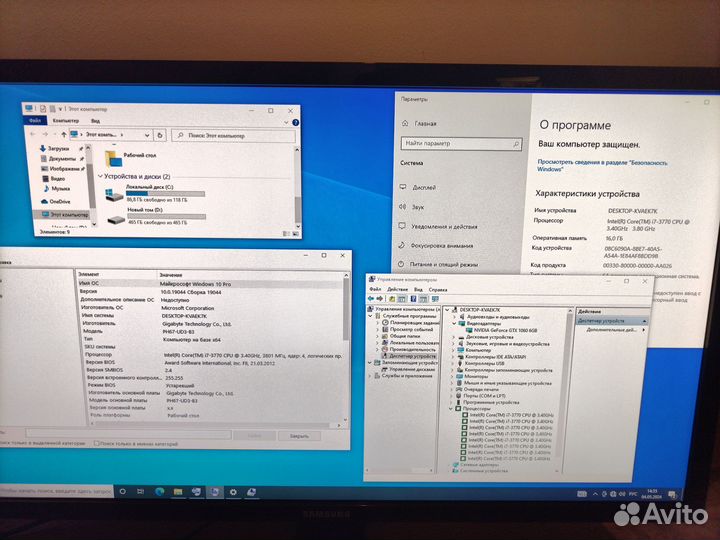The image size is (720, 540).
Task: Click the blue Help icon in File Explorer
Action: pos(295,123)
